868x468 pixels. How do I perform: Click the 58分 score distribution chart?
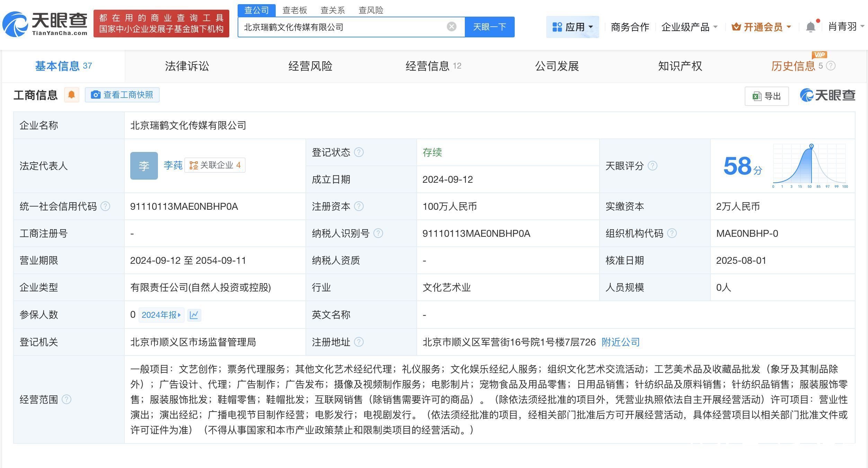(x=811, y=166)
